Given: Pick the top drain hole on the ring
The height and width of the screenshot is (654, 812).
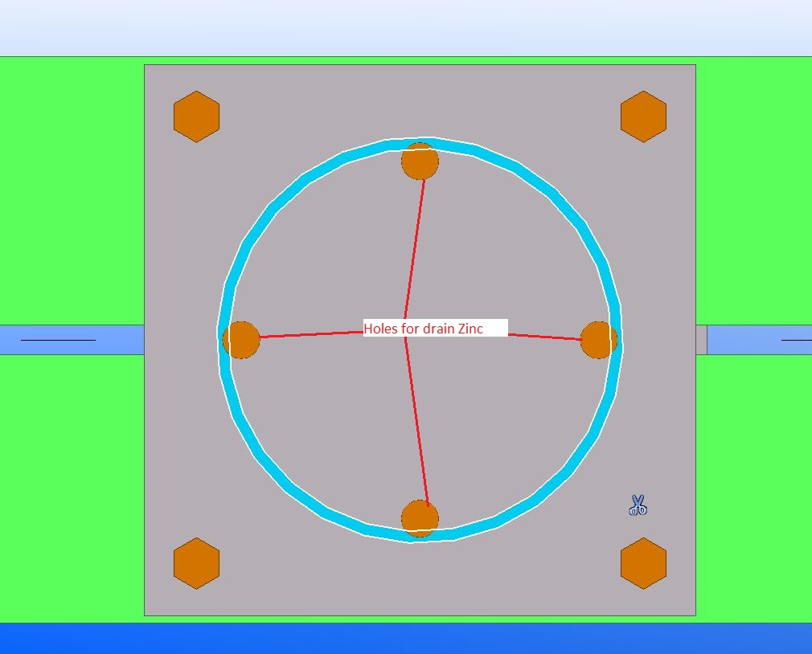Looking at the screenshot, I should click(420, 161).
